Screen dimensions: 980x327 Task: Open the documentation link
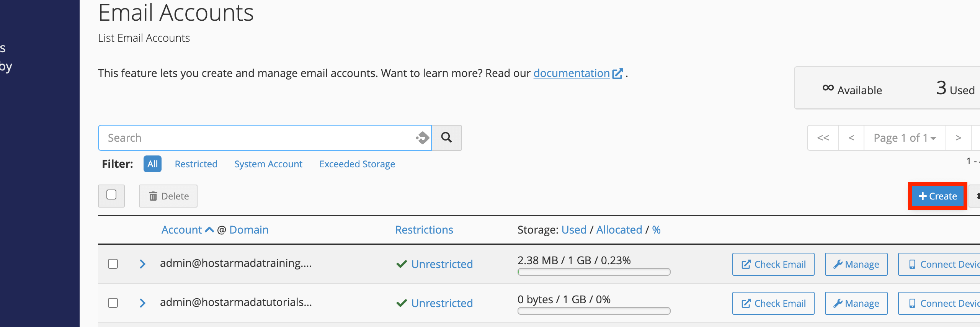pyautogui.click(x=572, y=73)
